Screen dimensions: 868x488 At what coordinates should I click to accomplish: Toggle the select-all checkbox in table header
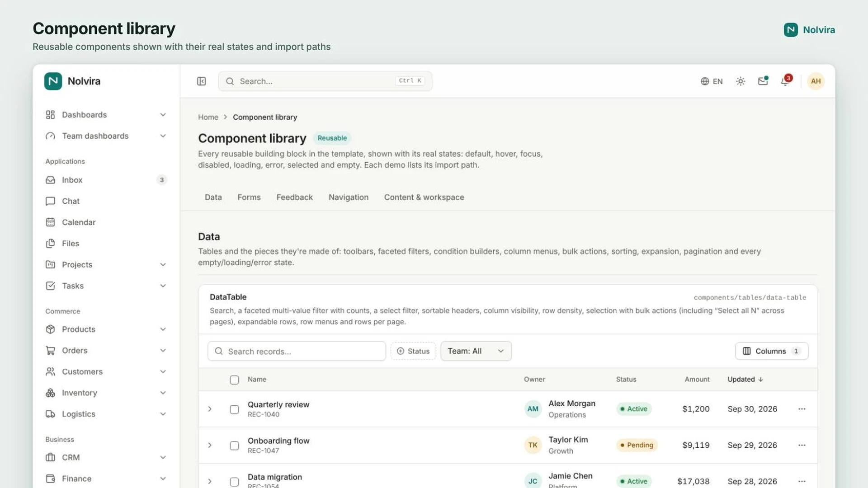tap(234, 380)
